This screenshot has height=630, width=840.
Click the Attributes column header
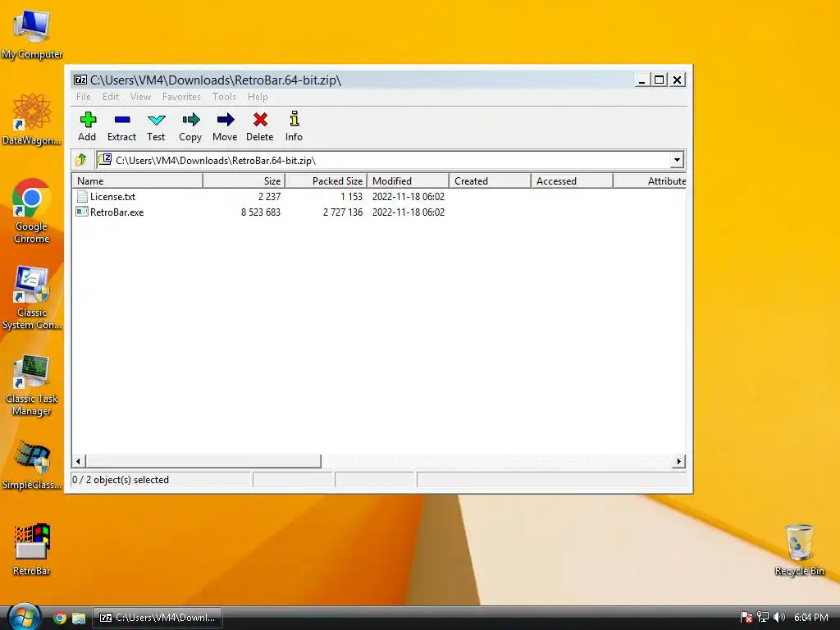pyautogui.click(x=650, y=180)
